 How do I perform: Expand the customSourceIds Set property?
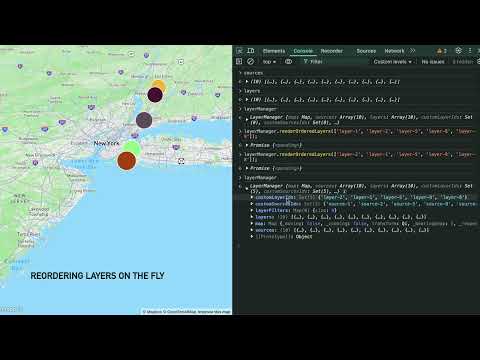click(252, 204)
